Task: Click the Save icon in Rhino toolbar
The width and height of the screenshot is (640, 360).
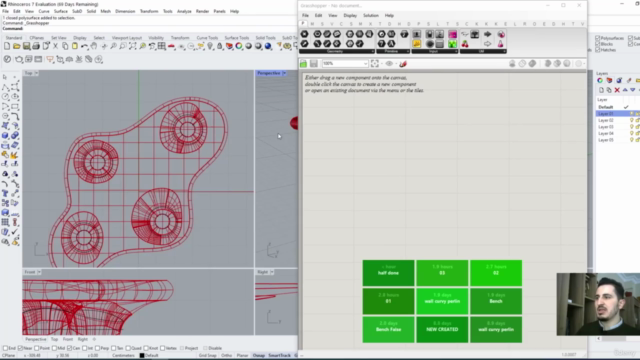Action: click(x=27, y=46)
